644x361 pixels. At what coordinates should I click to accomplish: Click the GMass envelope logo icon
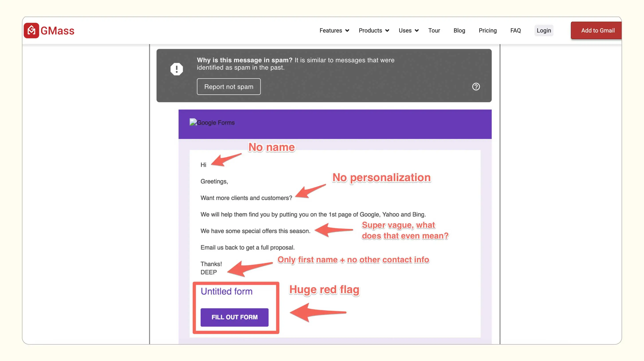(31, 31)
